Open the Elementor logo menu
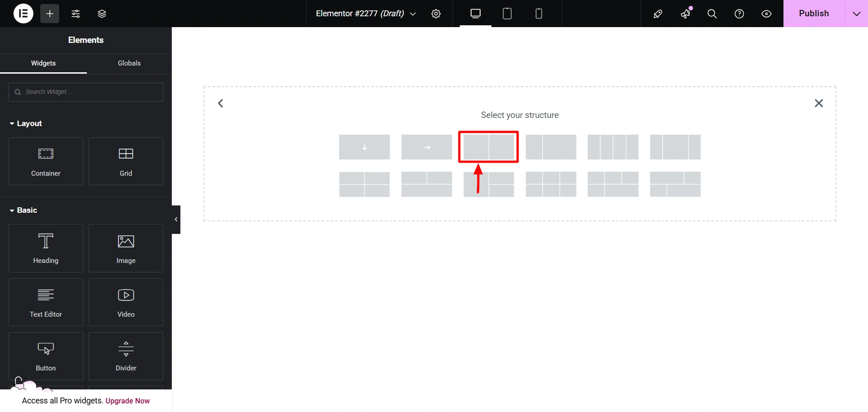Screen dimensions: 868x412 [24, 14]
